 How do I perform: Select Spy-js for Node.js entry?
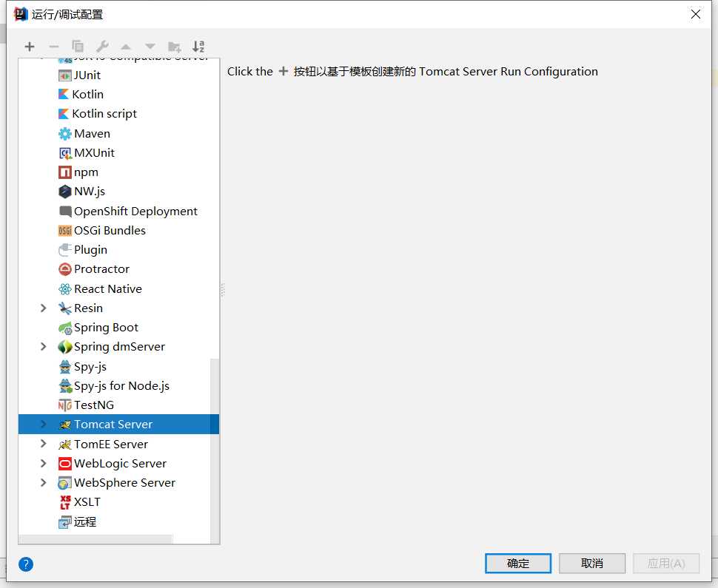pyautogui.click(x=122, y=386)
